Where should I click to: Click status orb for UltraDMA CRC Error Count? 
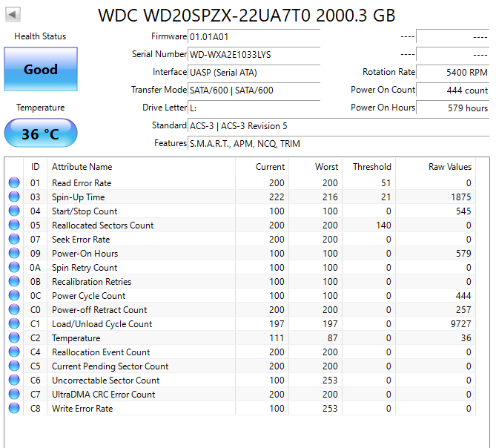tap(14, 394)
